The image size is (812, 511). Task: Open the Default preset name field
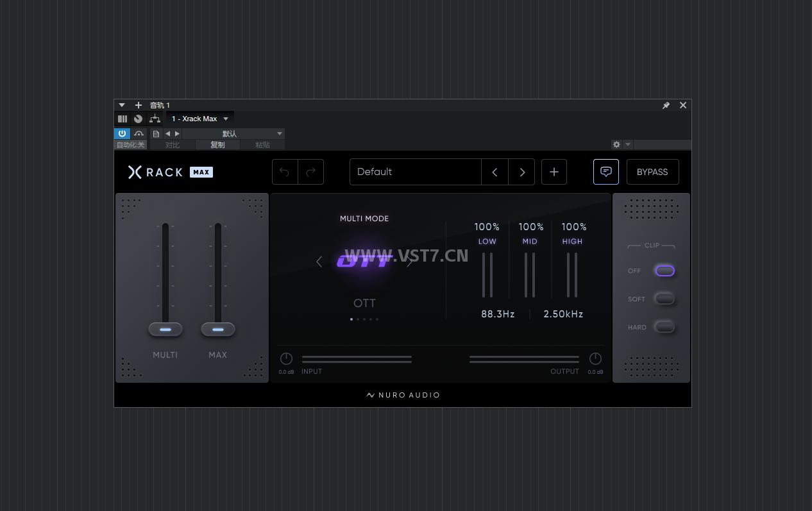point(416,172)
